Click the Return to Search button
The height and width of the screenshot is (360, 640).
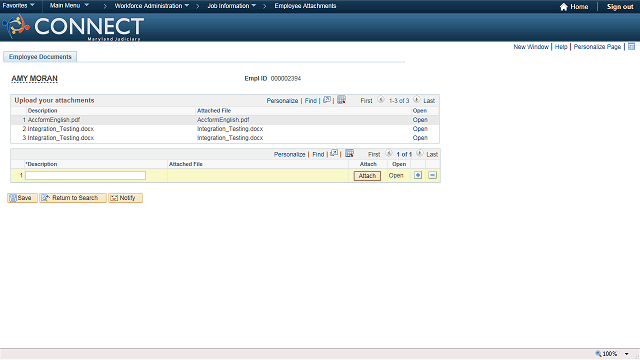(x=73, y=198)
